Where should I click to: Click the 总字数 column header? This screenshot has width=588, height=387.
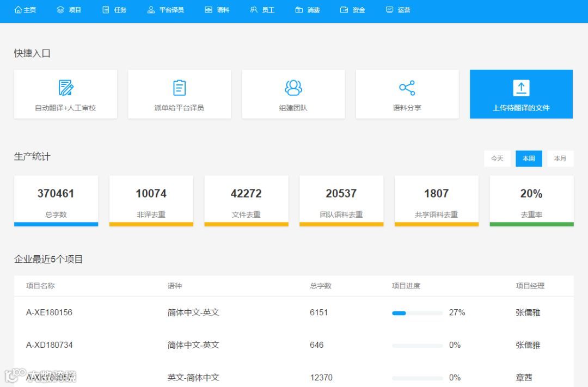click(x=321, y=286)
